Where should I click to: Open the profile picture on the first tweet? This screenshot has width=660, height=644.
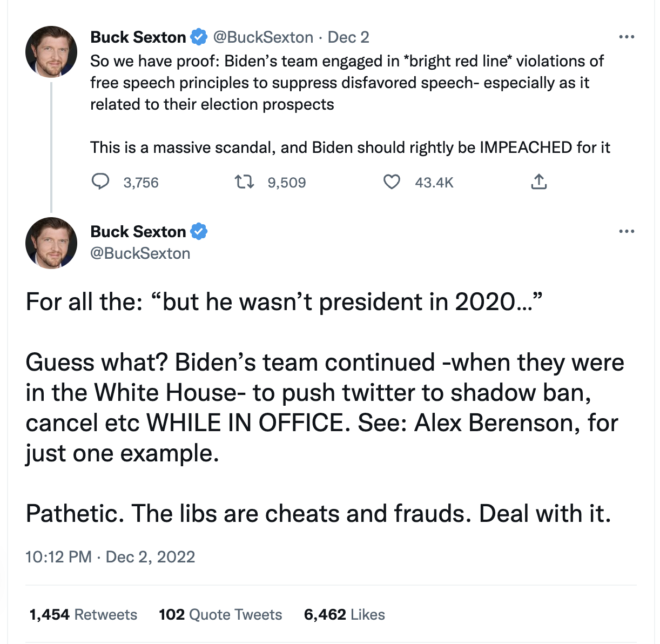point(51,52)
